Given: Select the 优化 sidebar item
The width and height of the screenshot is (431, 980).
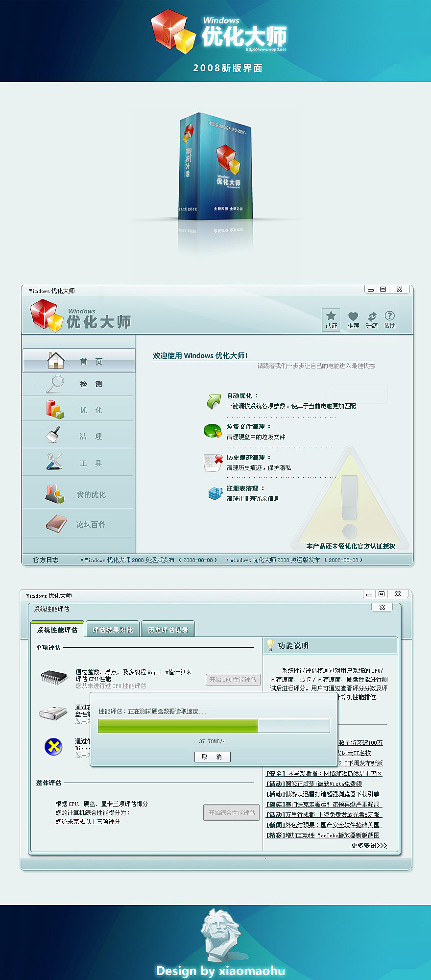Looking at the screenshot, I should tap(79, 410).
